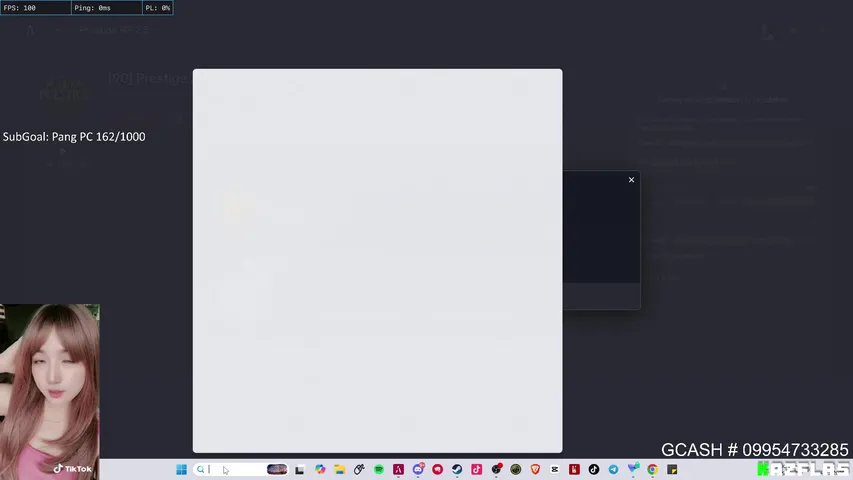Open Steam from the taskbar

457,469
